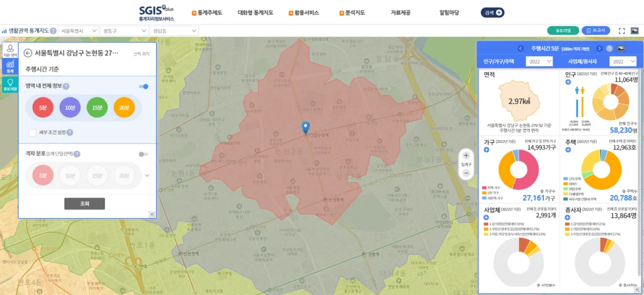This screenshot has width=644, height=295.
Task: Click the 검색 search button
Action: click(x=492, y=13)
